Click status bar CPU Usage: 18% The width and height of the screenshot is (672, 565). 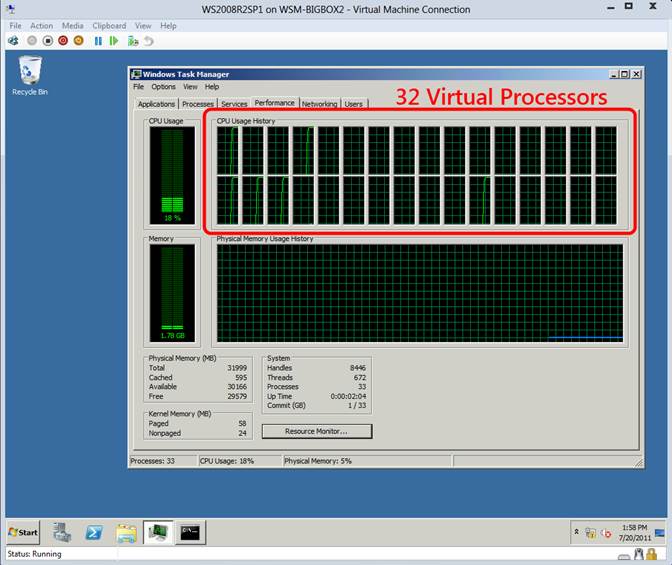click(x=227, y=461)
